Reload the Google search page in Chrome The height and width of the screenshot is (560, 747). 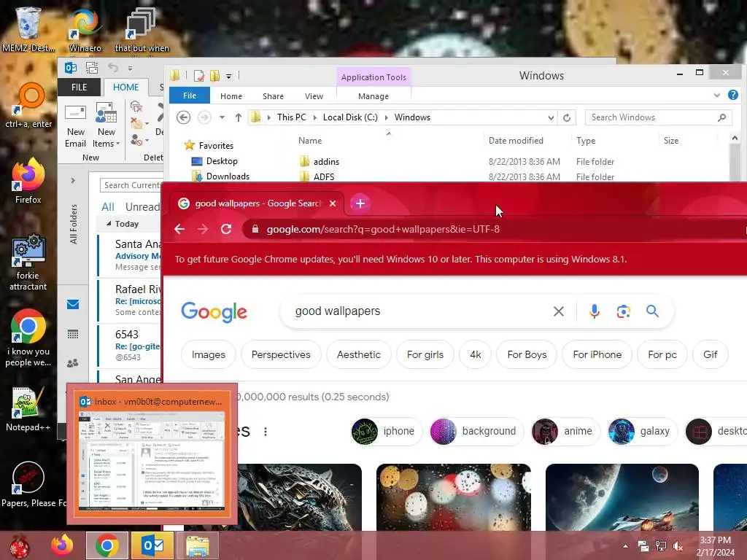[226, 229]
